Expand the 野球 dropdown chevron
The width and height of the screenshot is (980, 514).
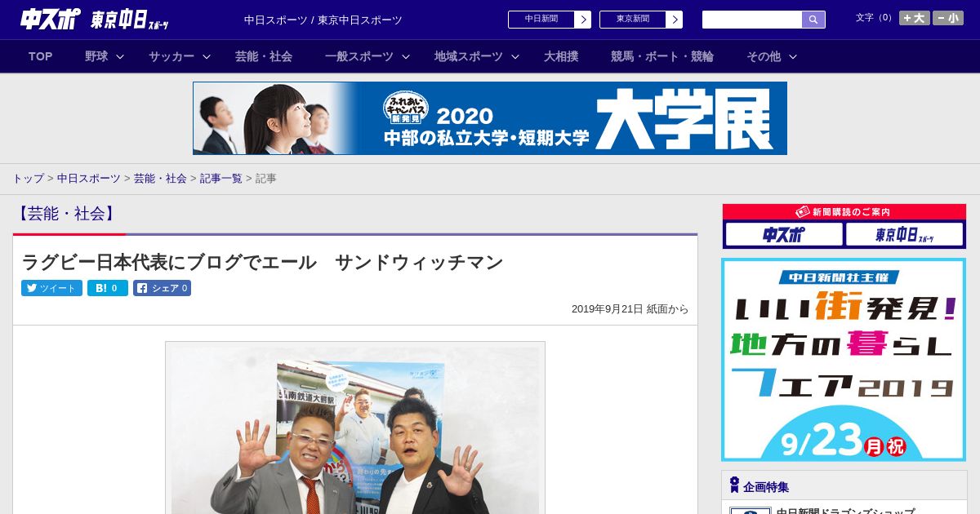(120, 56)
